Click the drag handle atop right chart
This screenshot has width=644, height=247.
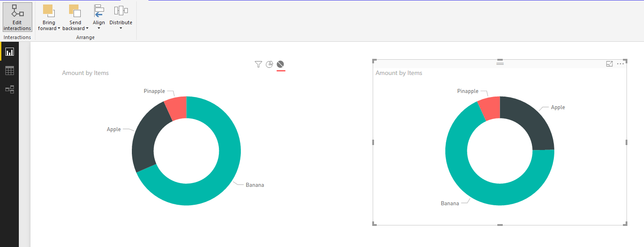point(500,64)
